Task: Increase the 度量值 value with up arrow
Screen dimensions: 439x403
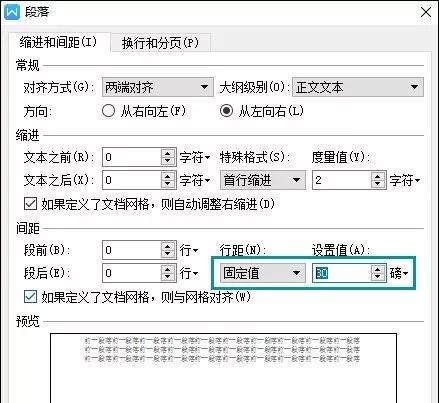Action: click(377, 176)
